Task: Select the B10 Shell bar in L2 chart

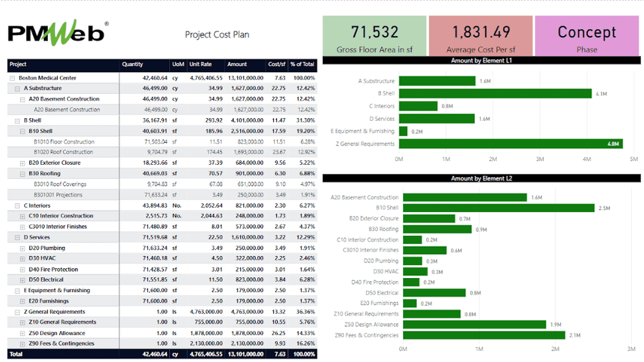Action: tap(498, 208)
